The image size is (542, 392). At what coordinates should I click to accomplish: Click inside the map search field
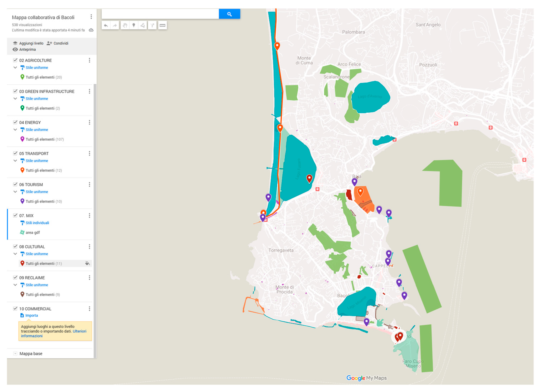160,14
